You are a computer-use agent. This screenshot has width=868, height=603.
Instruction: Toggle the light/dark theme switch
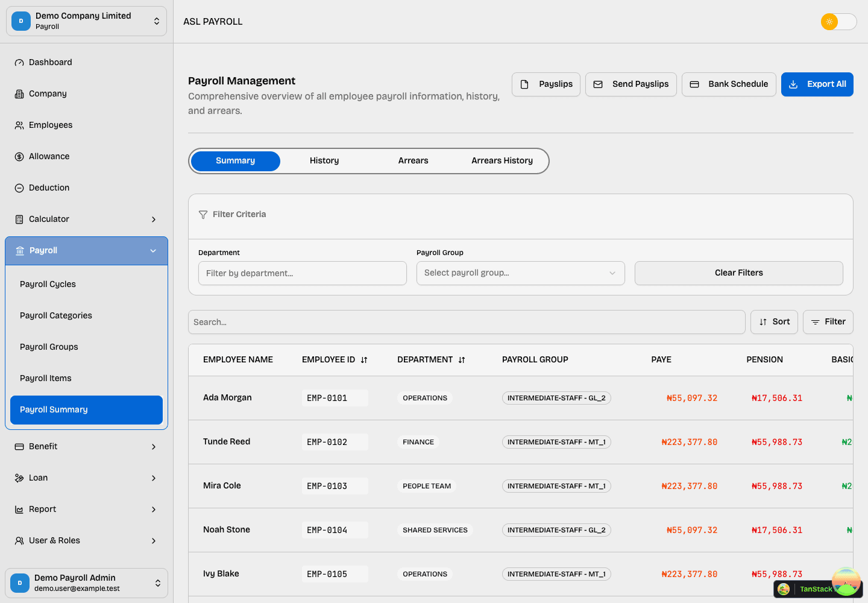(838, 22)
